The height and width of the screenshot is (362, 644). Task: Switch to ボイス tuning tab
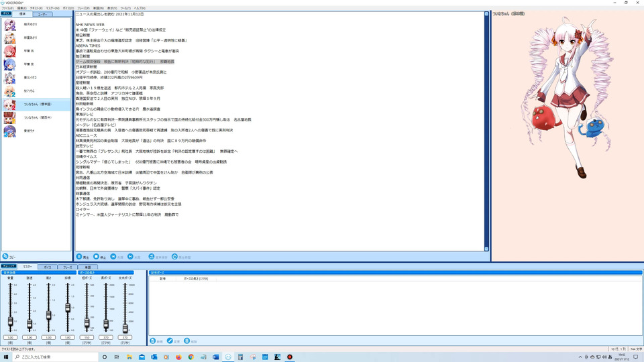pos(48,267)
